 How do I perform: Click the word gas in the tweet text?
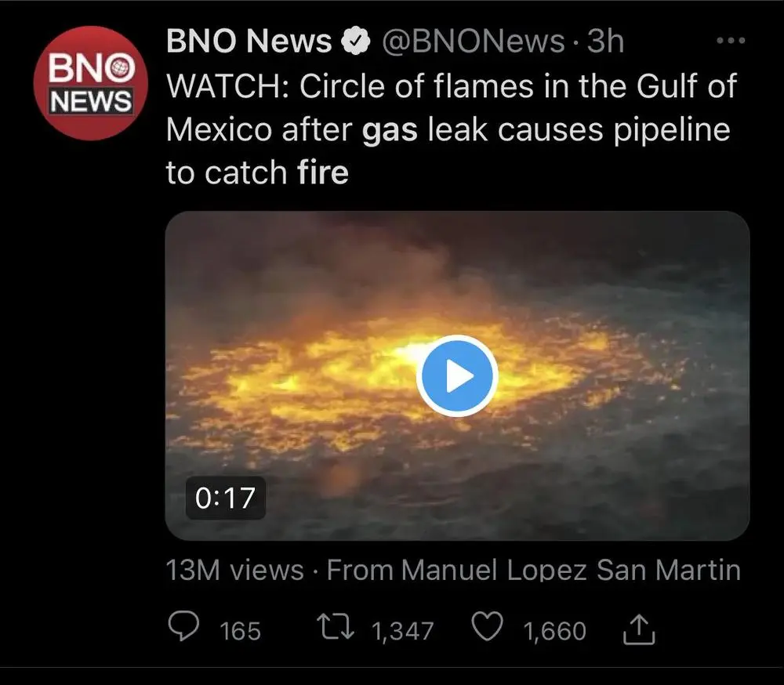tap(392, 129)
